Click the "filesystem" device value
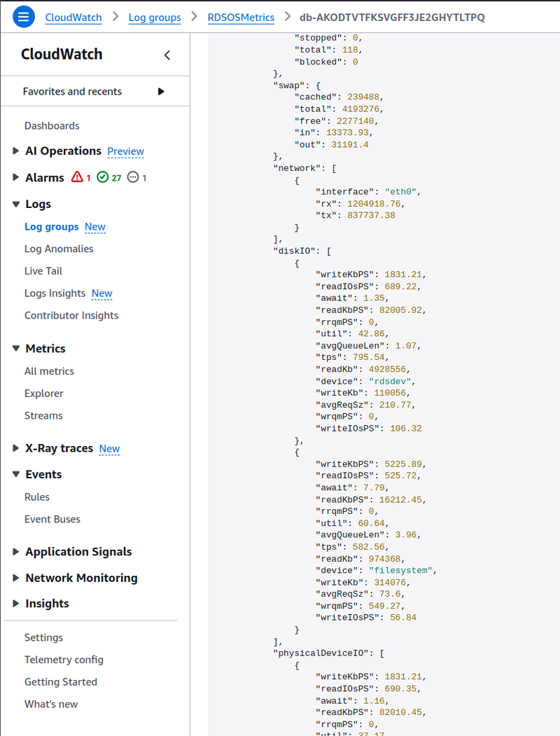 400,571
